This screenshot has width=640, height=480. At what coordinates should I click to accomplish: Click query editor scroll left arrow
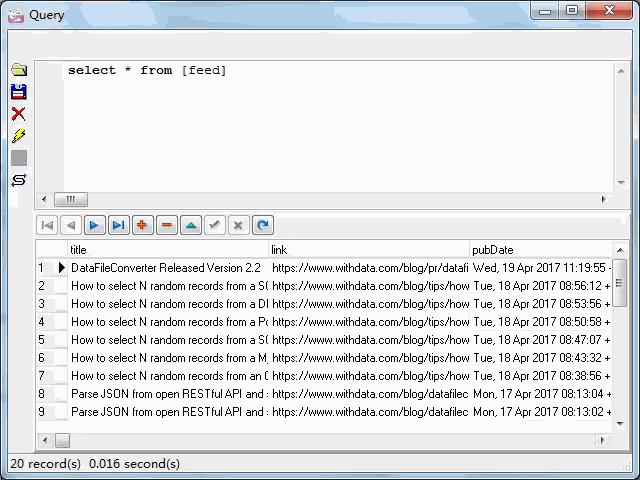pos(44,200)
